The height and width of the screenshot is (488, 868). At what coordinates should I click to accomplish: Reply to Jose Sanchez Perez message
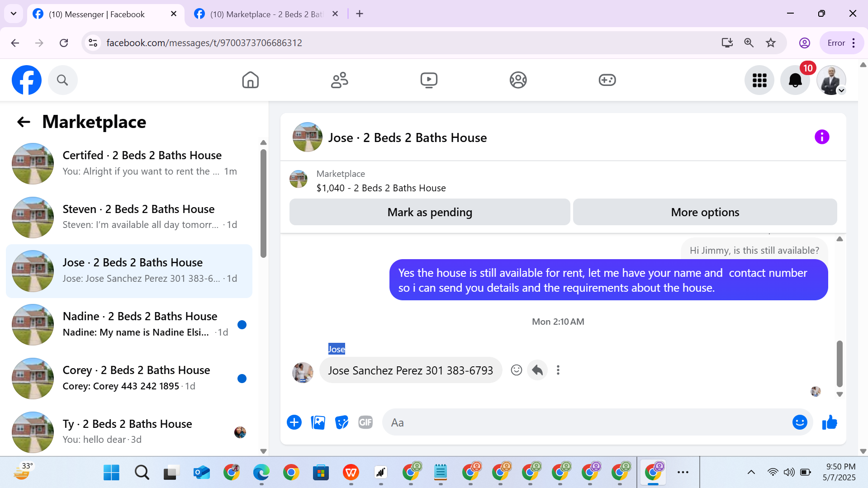[537, 370]
